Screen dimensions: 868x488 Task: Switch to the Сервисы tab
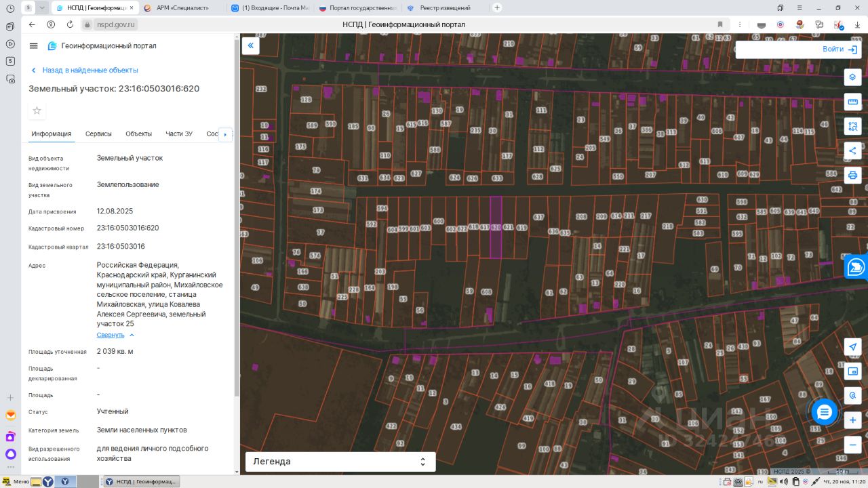[98, 134]
